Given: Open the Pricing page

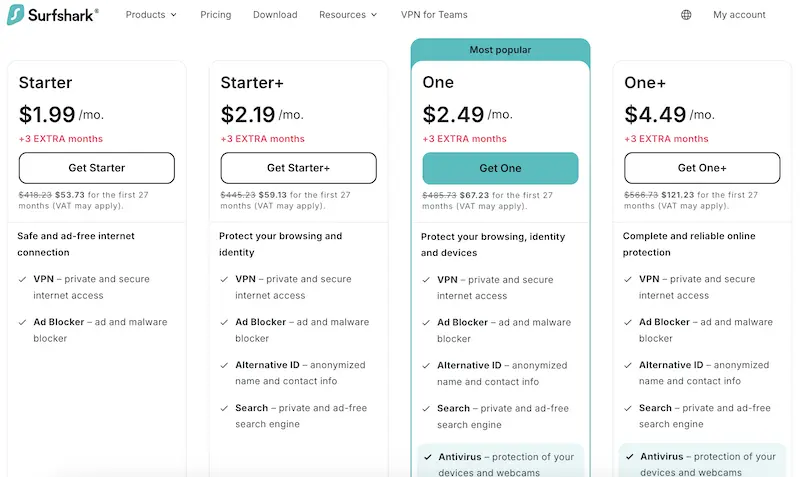Looking at the screenshot, I should click(215, 15).
